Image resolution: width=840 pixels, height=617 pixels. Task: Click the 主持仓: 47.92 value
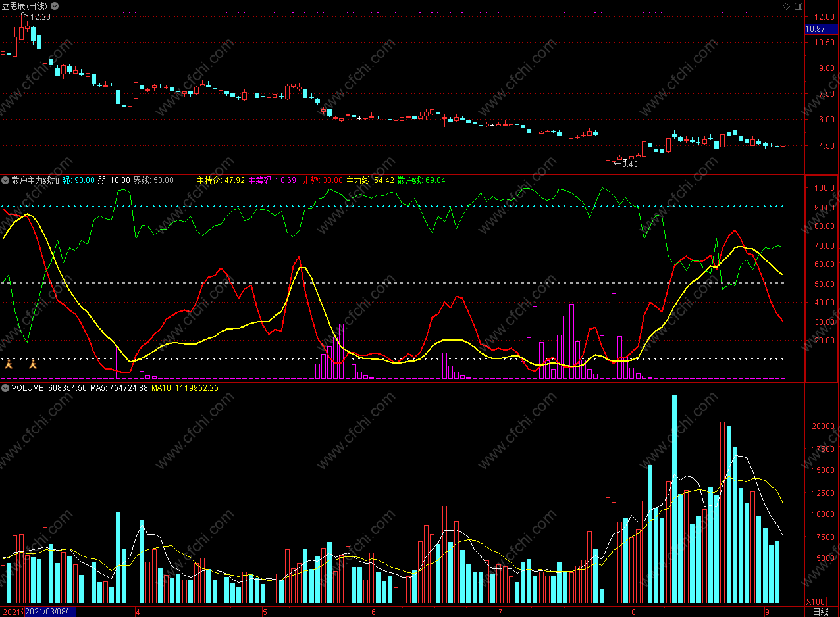tap(221, 180)
